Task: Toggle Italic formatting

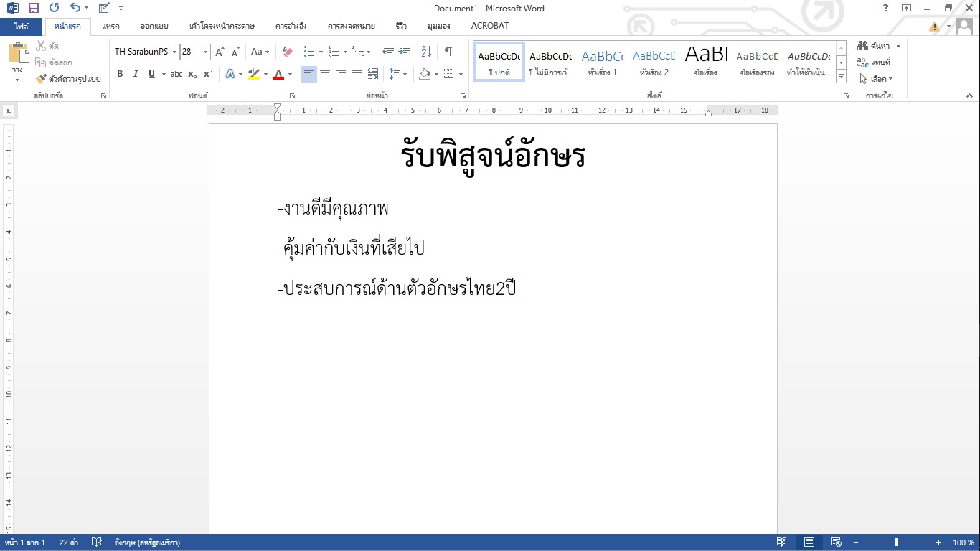Action: click(x=136, y=74)
